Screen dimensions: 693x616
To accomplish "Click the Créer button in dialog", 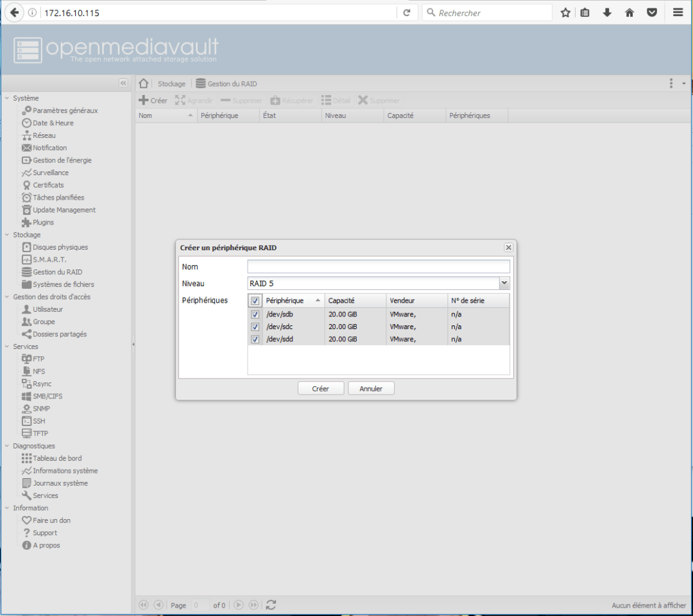I will 320,389.
